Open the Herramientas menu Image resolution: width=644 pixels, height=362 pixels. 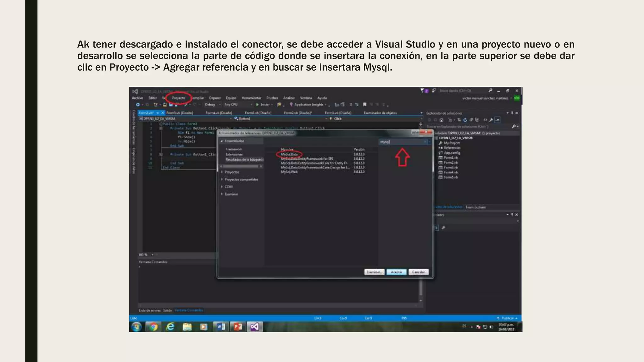(x=251, y=98)
